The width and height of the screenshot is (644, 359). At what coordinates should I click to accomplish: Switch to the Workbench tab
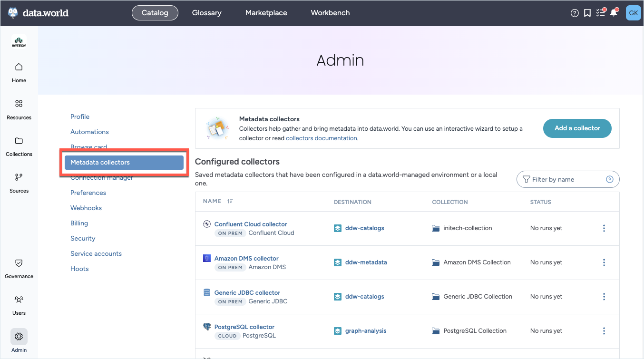coord(330,13)
